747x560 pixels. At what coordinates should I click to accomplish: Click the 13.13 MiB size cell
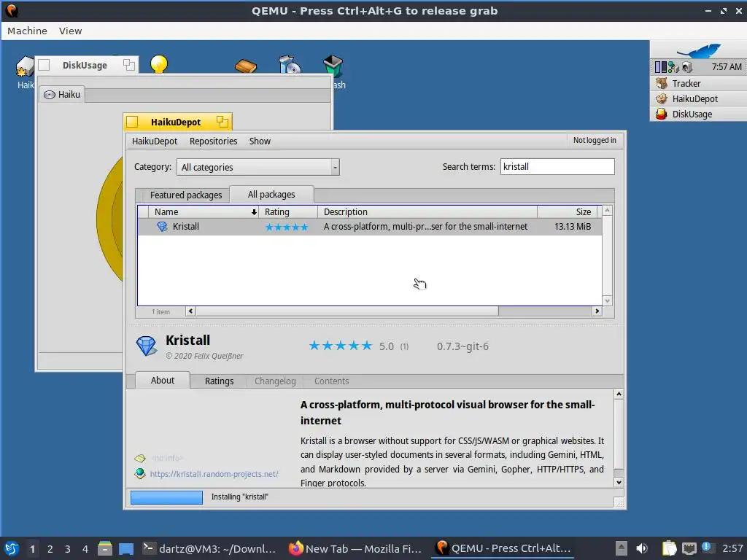[573, 227]
